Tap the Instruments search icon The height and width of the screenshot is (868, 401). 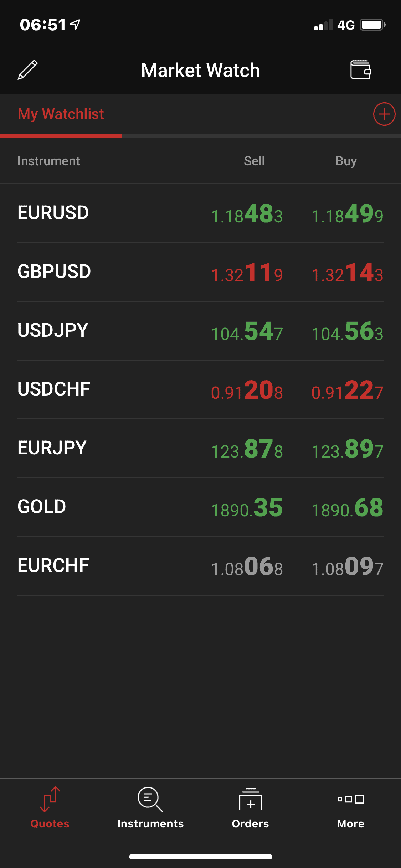[150, 799]
